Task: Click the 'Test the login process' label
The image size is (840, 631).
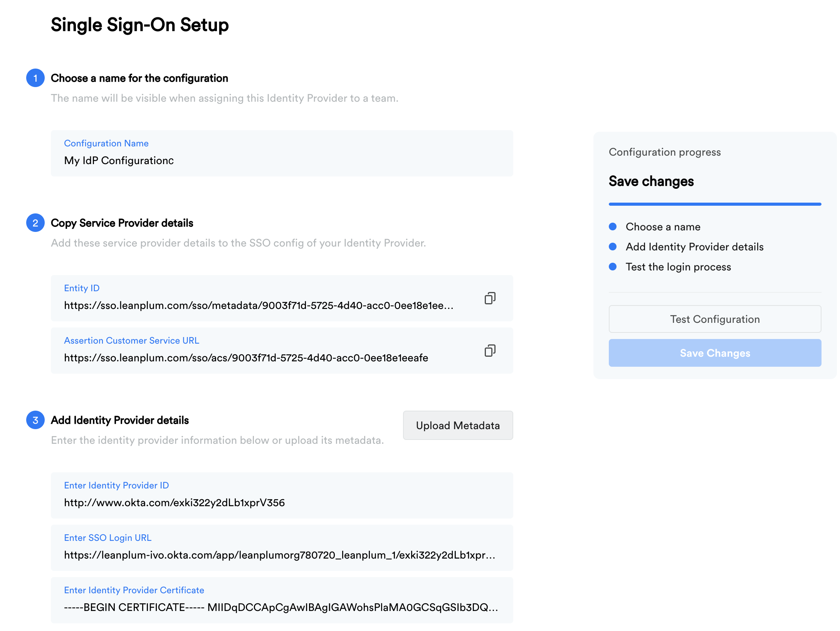Action: [678, 267]
